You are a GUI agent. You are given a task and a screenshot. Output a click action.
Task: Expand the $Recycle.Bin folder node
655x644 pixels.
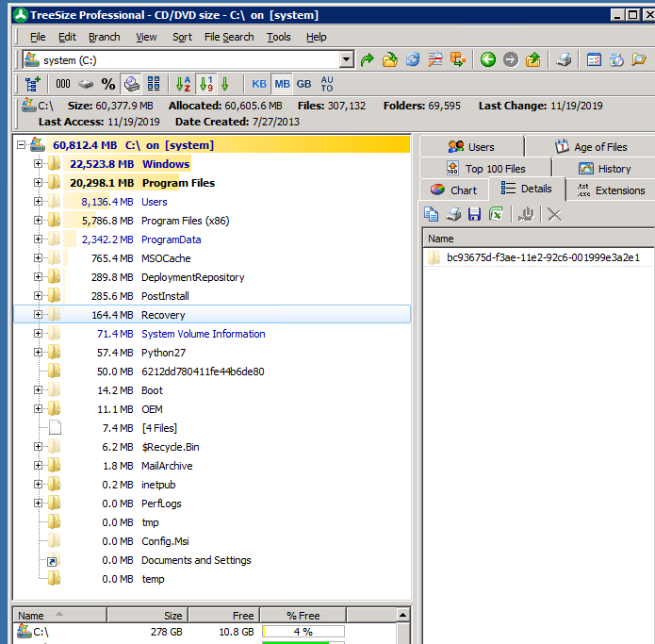click(38, 446)
